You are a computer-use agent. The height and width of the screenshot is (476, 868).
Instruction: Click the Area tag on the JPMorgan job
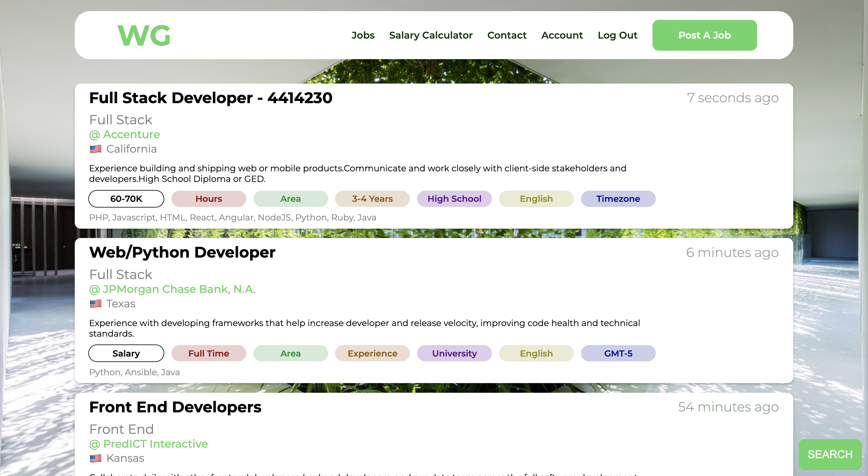[x=291, y=353]
